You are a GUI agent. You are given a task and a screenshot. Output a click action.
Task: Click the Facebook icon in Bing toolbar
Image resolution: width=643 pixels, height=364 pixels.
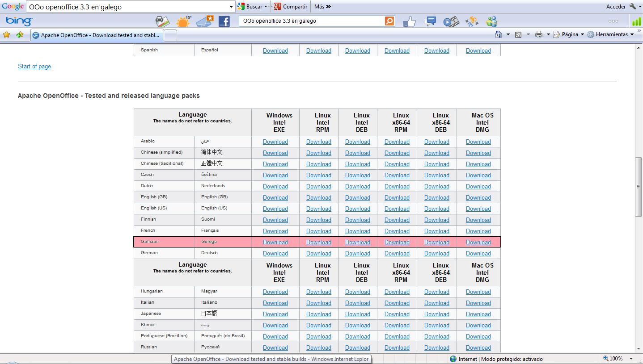tap(224, 21)
